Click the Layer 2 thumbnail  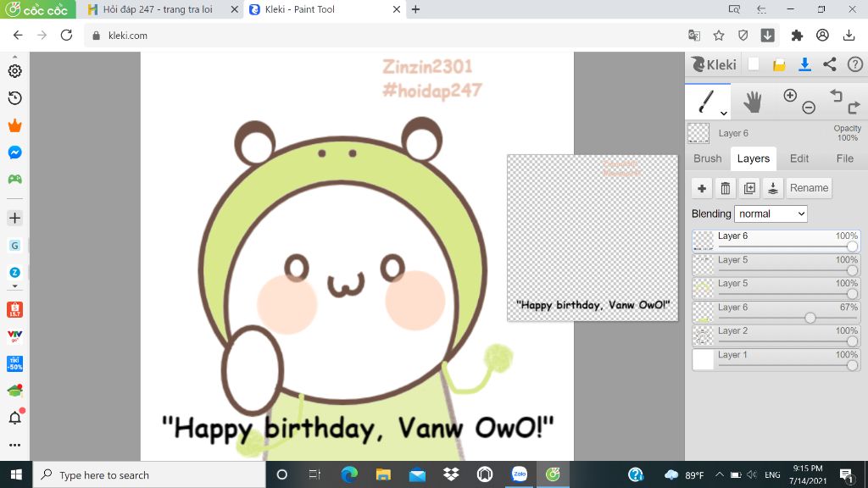[704, 335]
